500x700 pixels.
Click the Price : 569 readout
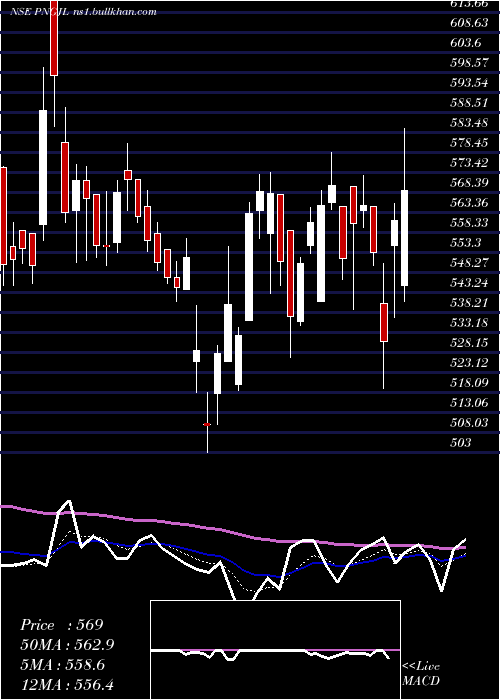(x=62, y=625)
